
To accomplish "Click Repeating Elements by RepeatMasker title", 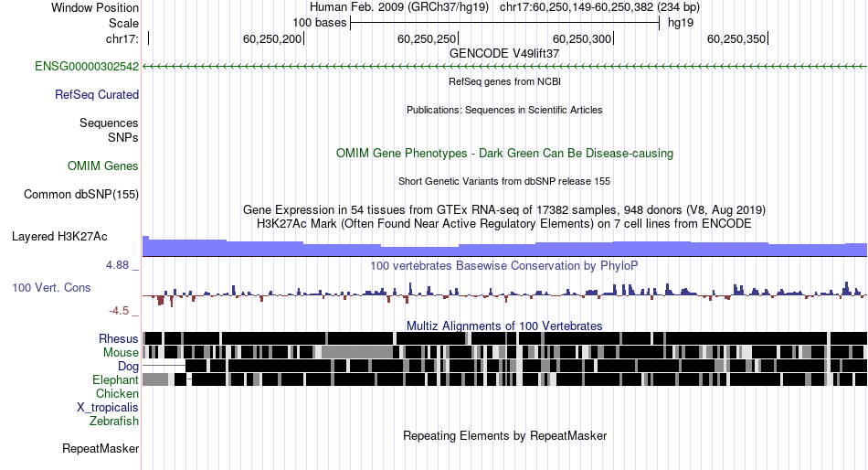I will (x=504, y=435).
